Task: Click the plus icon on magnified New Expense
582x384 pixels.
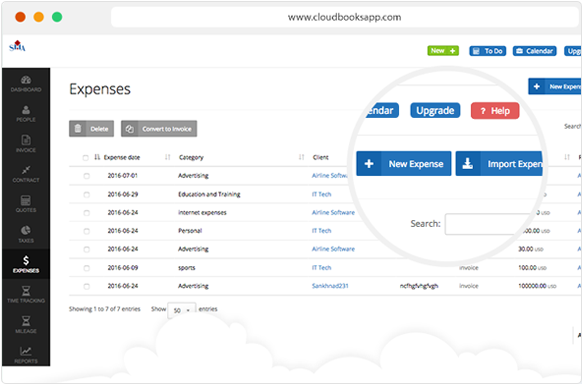Action: click(369, 164)
